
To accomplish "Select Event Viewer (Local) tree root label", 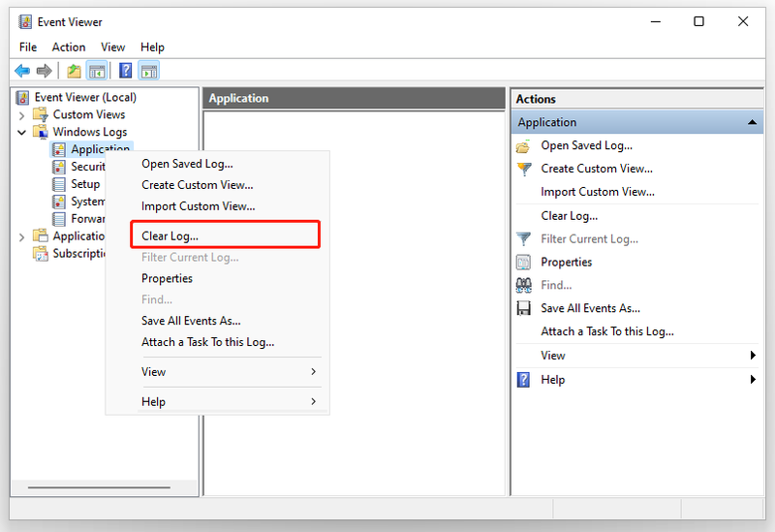I will (x=85, y=98).
